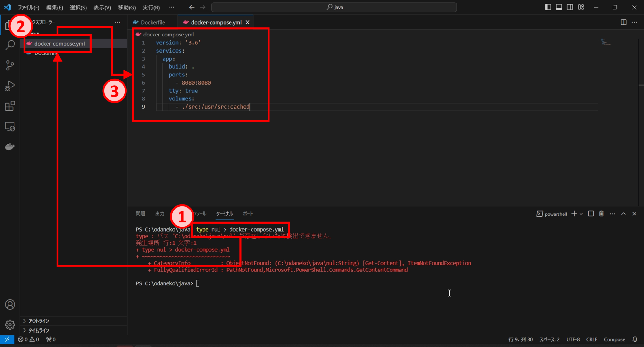This screenshot has height=347, width=644.
Task: Open the Source Control view
Action: click(10, 65)
